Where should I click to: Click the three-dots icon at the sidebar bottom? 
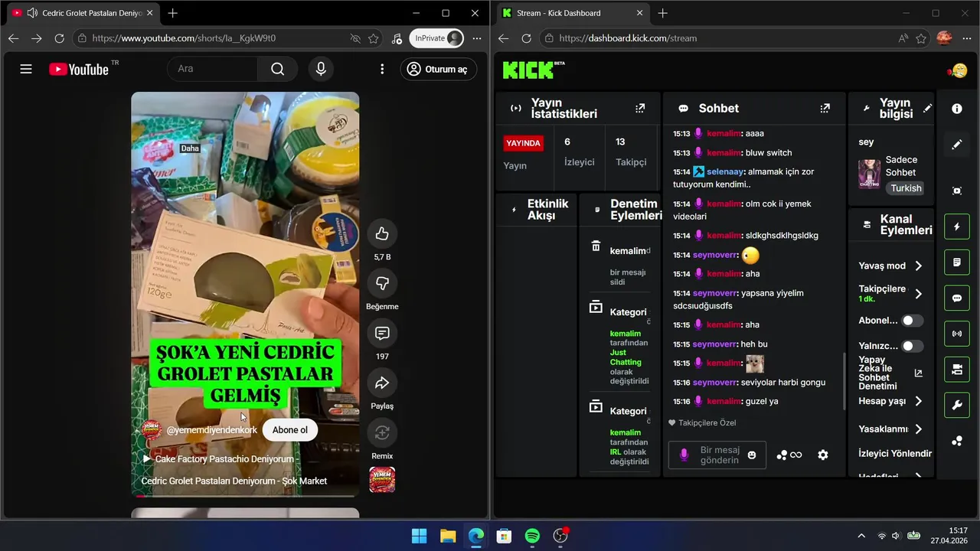(x=957, y=441)
